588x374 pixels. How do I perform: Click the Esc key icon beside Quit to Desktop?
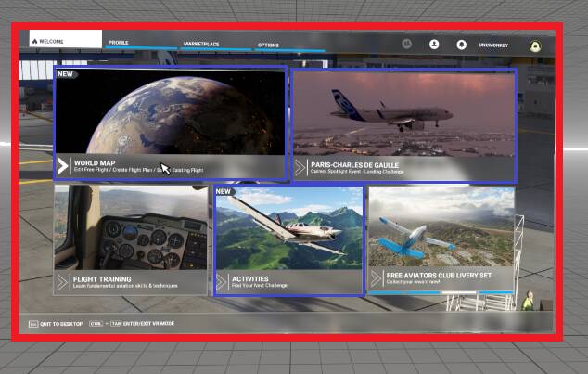tap(33, 324)
